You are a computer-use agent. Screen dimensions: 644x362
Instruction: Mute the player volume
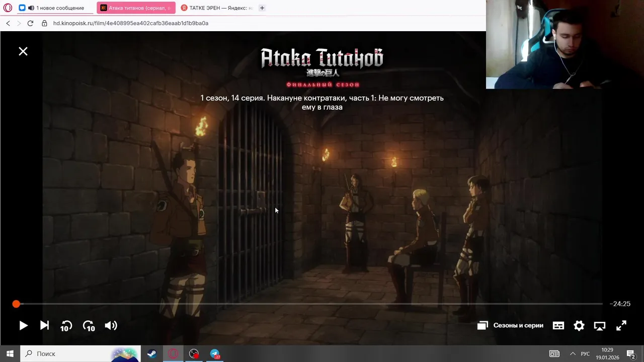coord(111,326)
